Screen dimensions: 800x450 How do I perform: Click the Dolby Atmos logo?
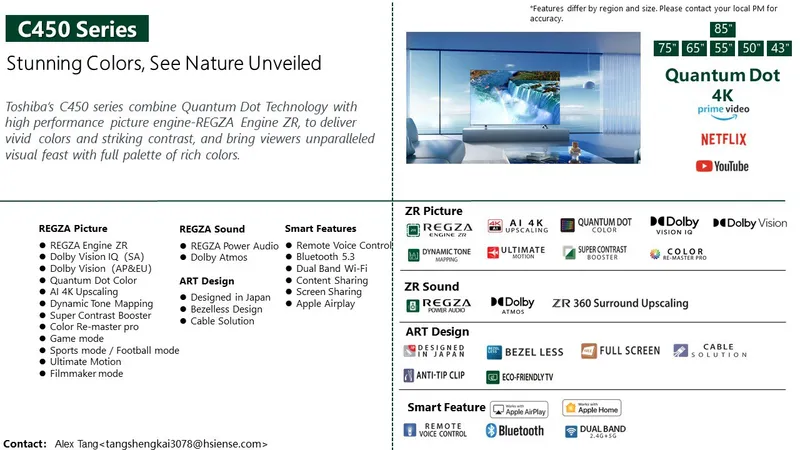tap(512, 305)
